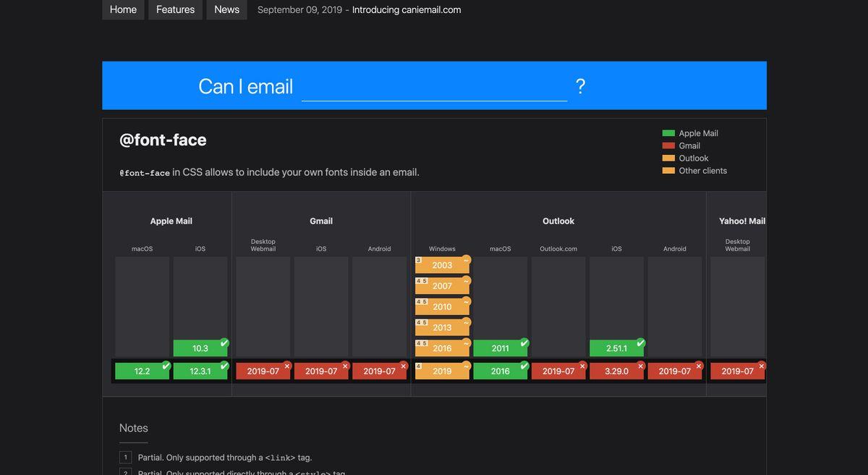This screenshot has height=475, width=868.
Task: Click the @font-face feature title
Action: pos(163,140)
